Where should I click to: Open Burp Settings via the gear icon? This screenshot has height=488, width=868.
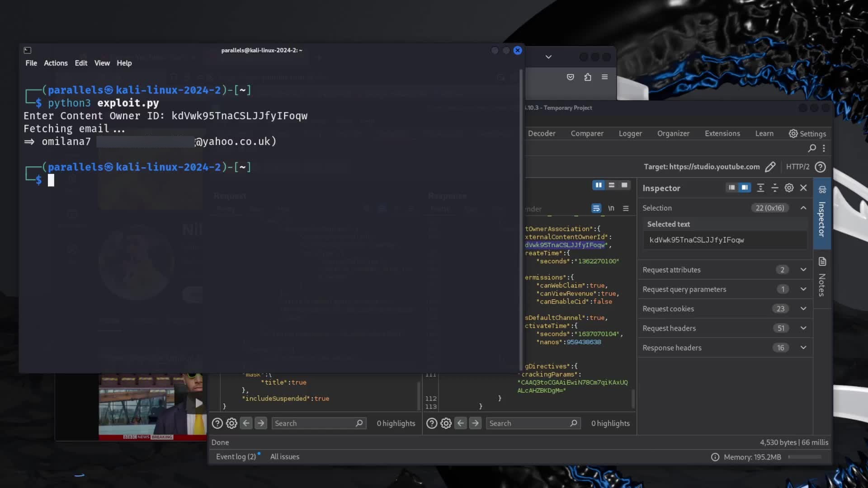pyautogui.click(x=793, y=133)
